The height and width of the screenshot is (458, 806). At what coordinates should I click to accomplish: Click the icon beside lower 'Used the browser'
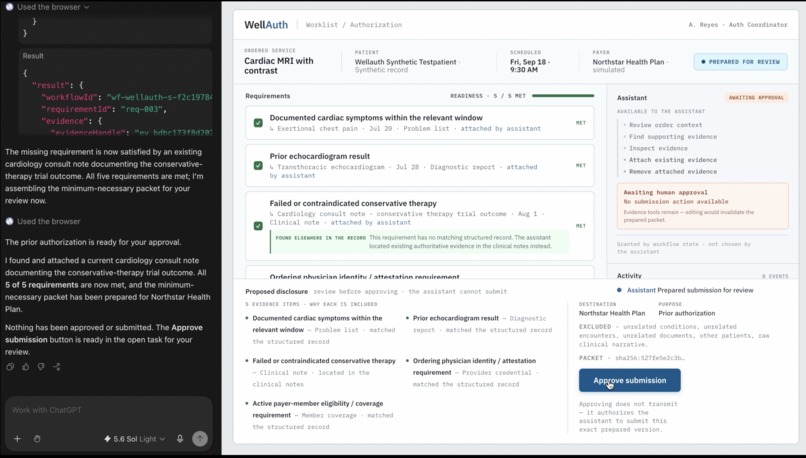[x=9, y=221]
